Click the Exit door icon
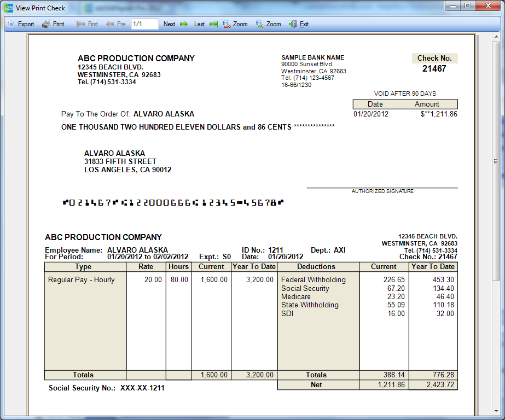The height and width of the screenshot is (420, 505). point(293,24)
